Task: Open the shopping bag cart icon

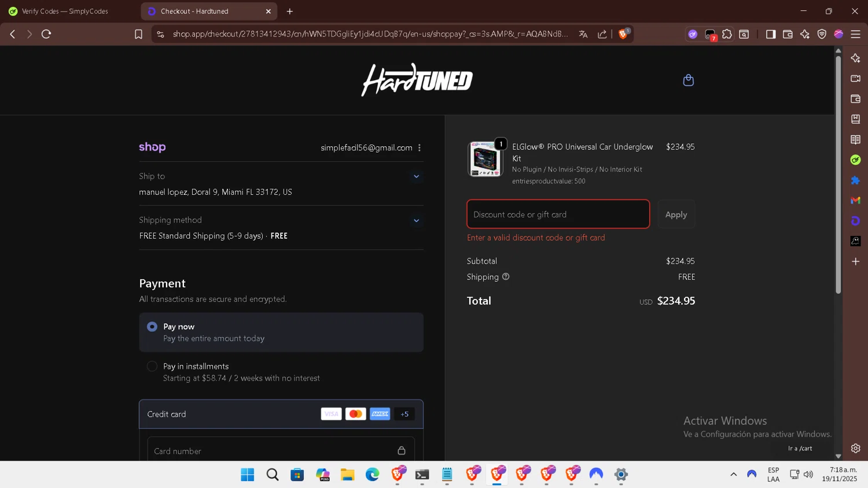Action: pos(688,80)
